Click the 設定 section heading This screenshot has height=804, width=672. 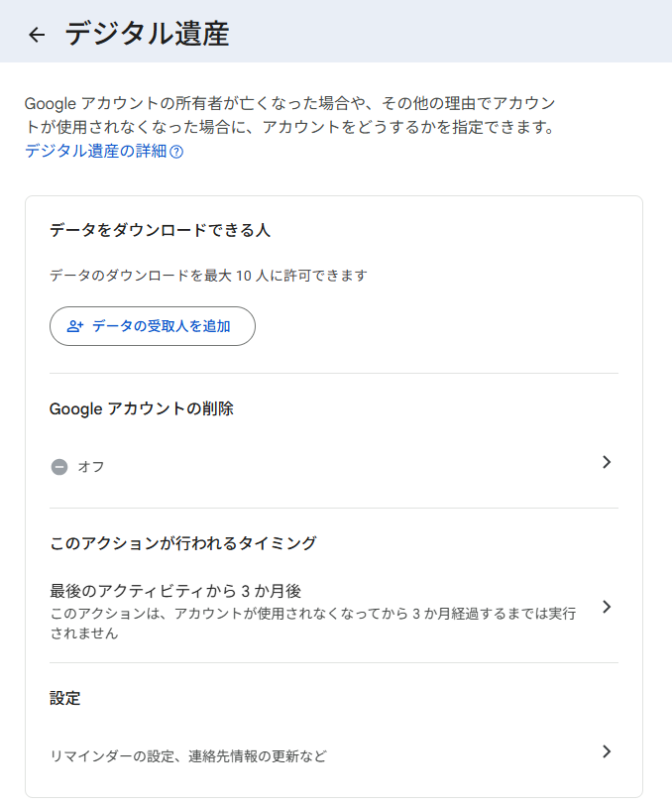point(65,698)
